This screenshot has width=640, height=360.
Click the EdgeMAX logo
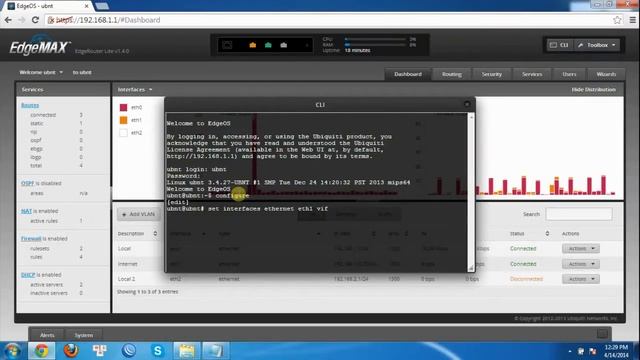tap(40, 47)
